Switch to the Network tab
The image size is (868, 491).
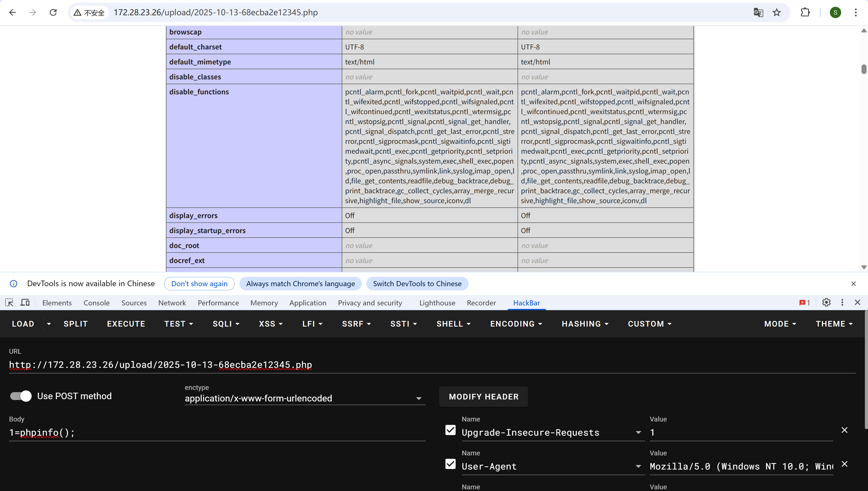click(x=172, y=303)
